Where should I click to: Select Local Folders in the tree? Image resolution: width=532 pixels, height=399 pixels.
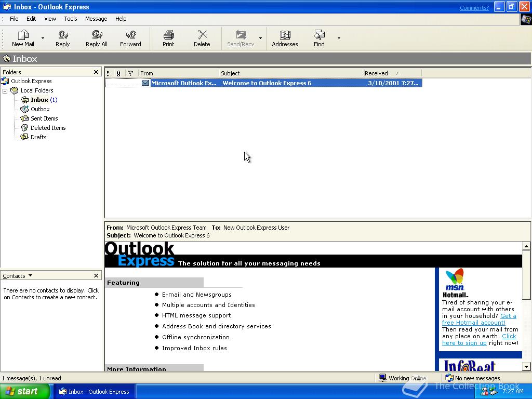click(x=37, y=90)
